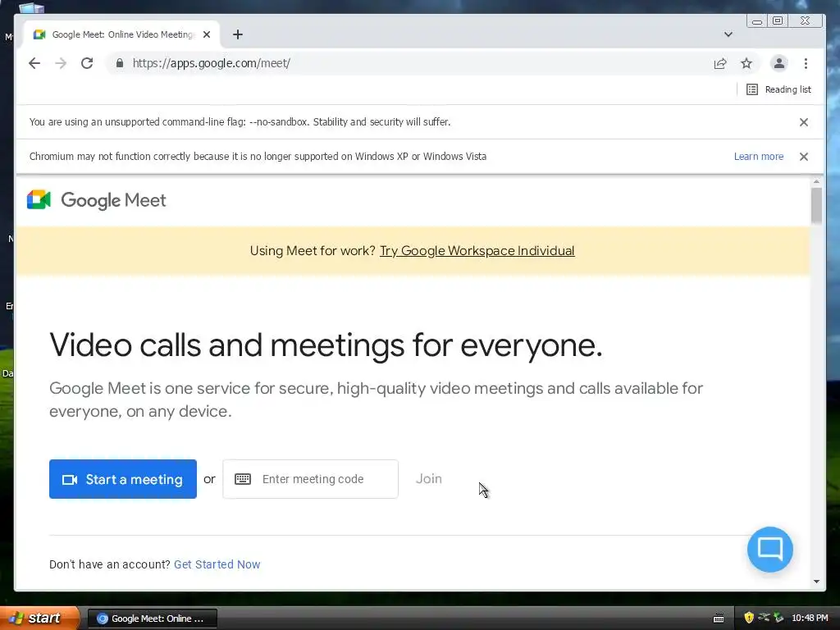Select Google Meet taskbar button
The height and width of the screenshot is (630, 840).
coord(152,619)
